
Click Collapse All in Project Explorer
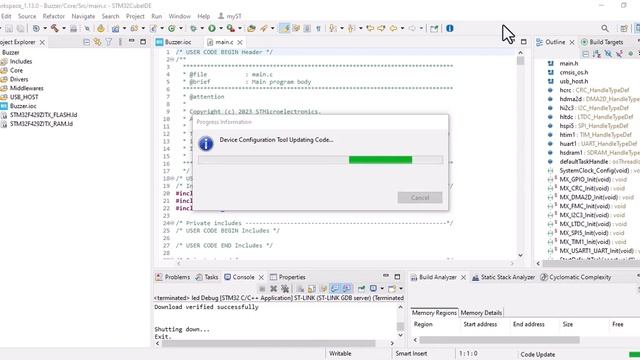coord(87,42)
